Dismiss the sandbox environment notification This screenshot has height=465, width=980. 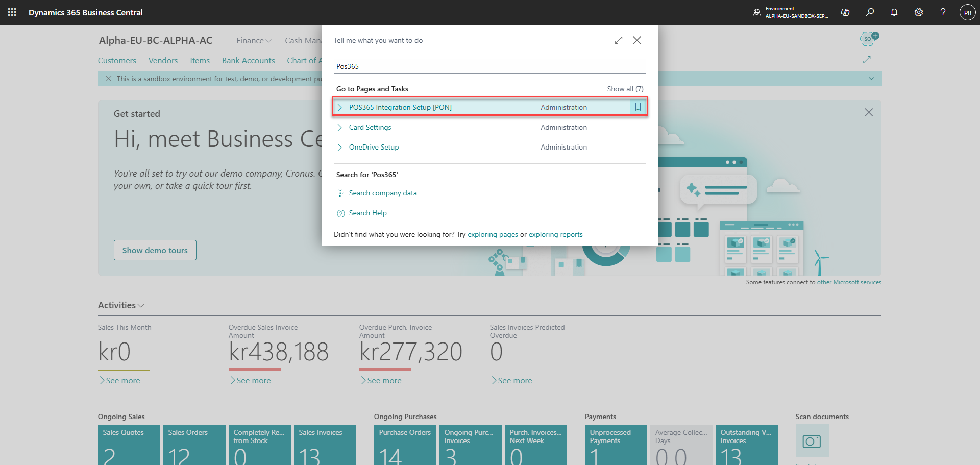(x=108, y=79)
